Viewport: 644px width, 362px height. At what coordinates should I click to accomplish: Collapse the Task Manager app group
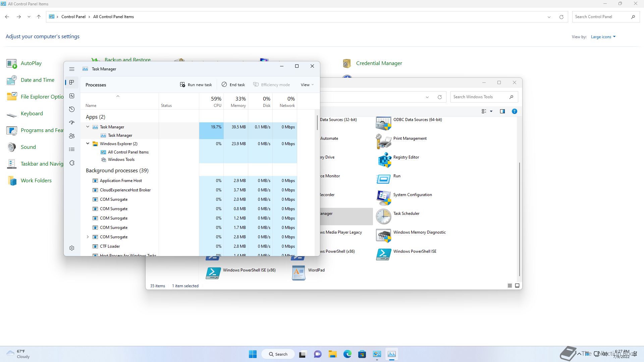tap(88, 127)
